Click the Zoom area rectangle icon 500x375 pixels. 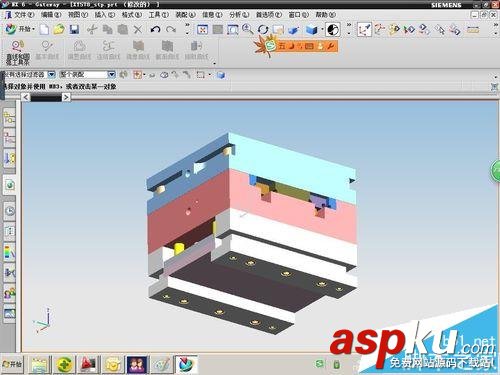point(233,30)
